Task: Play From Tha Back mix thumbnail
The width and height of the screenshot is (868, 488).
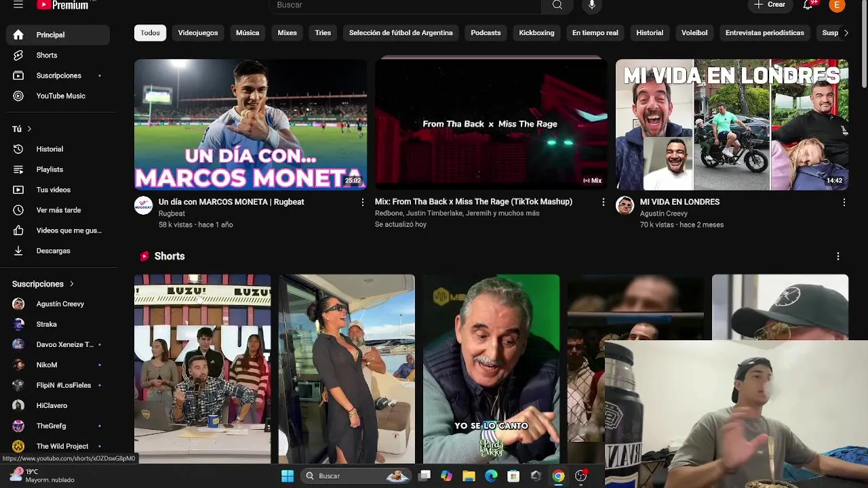Action: (491, 124)
